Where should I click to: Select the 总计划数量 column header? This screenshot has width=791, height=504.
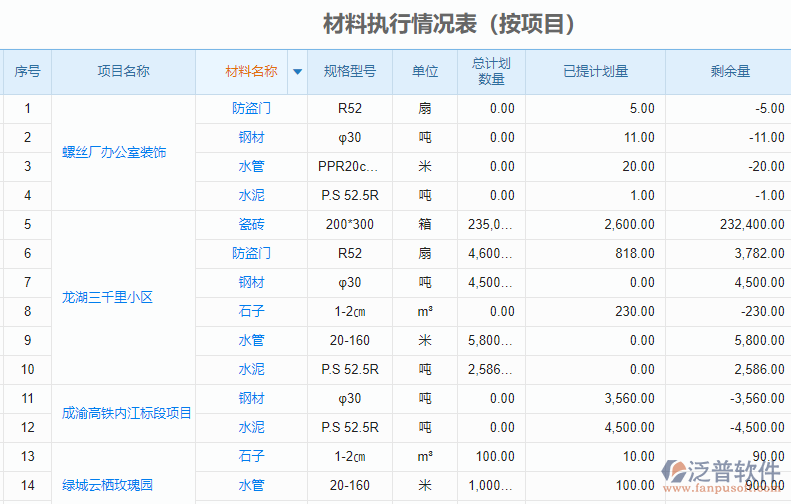pos(491,72)
